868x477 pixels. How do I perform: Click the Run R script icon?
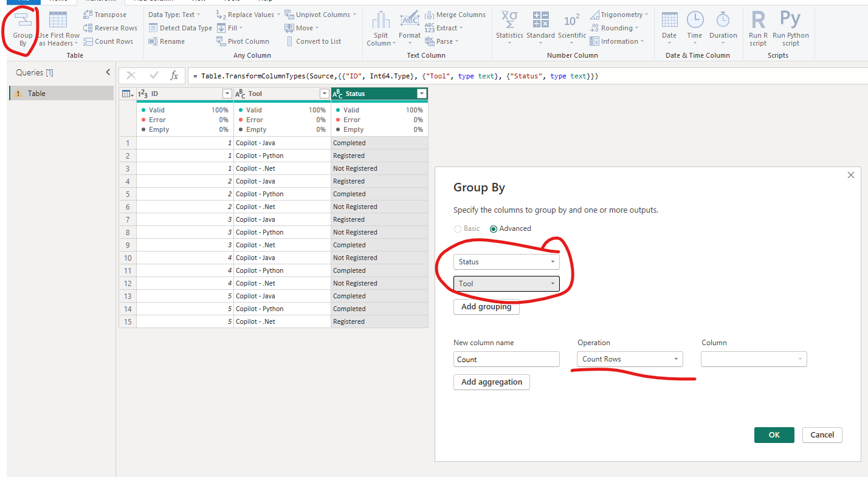click(x=758, y=29)
